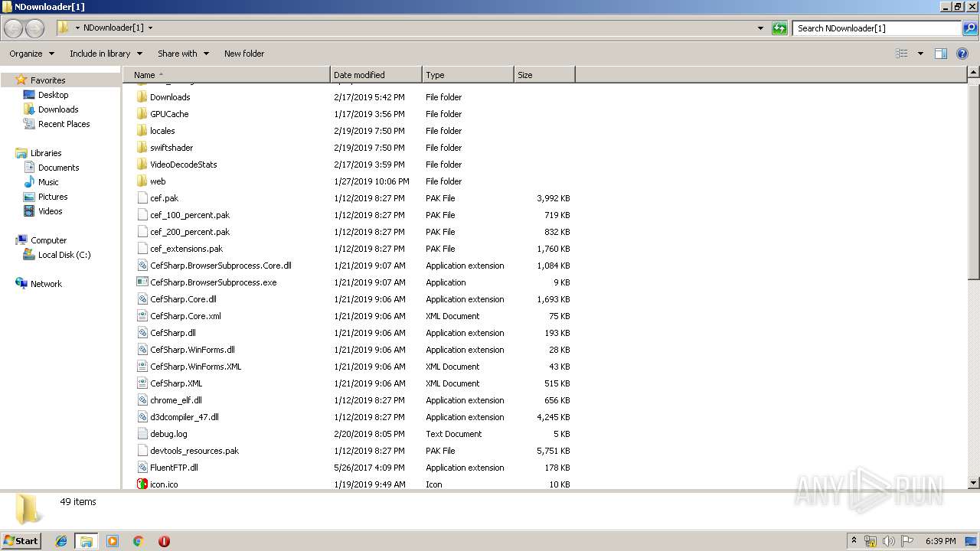Select the locales folder icon
Image resolution: width=980 pixels, height=551 pixels.
pos(142,131)
